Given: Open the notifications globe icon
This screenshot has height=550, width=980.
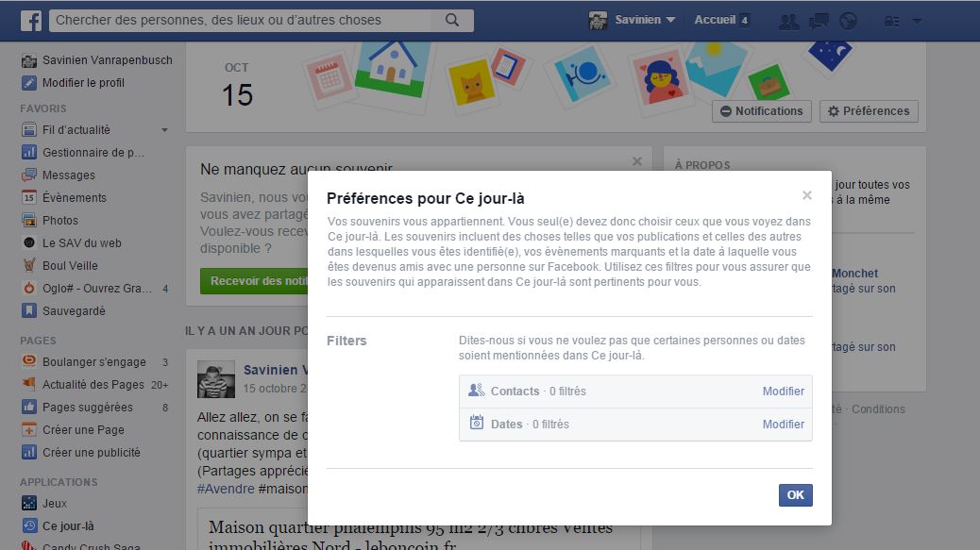Looking at the screenshot, I should (848, 21).
